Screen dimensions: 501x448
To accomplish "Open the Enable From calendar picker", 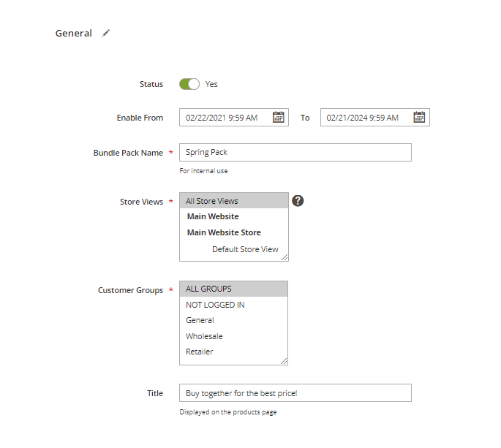I will pos(278,117).
